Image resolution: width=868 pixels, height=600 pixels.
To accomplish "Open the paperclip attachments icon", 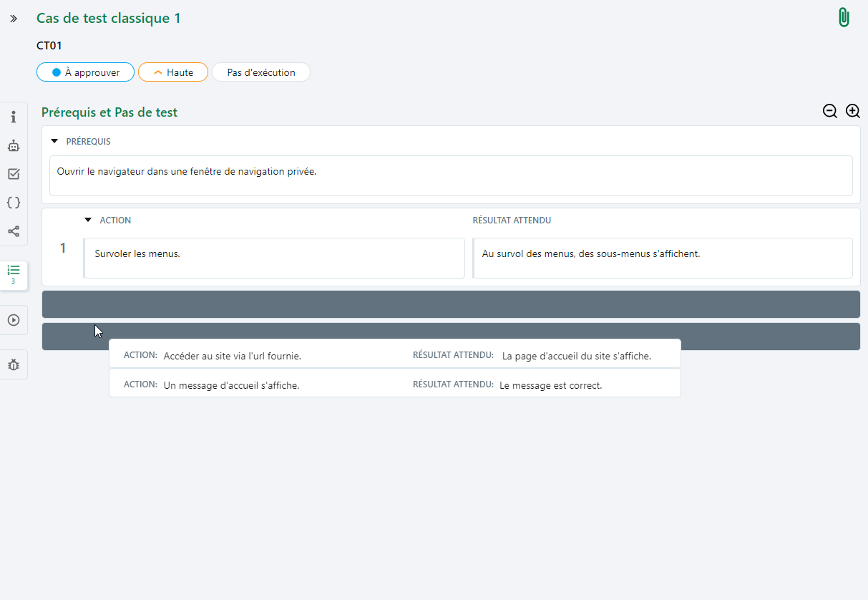I will point(844,18).
